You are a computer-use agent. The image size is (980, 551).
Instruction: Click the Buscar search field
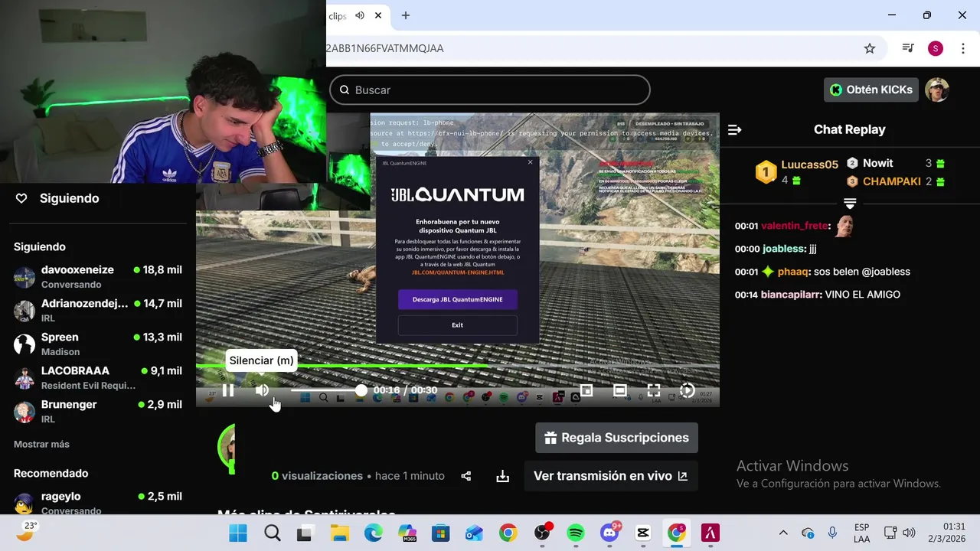coord(490,90)
